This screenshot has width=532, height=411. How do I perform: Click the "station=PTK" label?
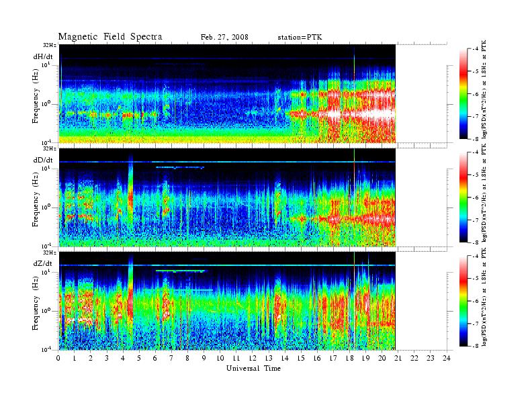point(300,37)
